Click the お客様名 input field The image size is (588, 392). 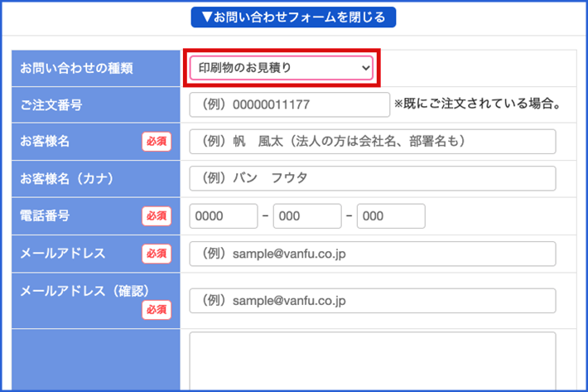click(373, 142)
